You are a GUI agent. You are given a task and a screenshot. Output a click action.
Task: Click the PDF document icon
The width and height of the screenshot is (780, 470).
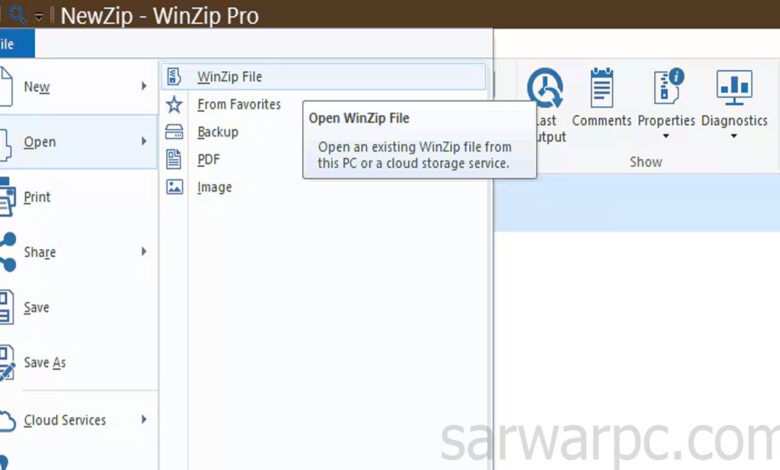174,159
